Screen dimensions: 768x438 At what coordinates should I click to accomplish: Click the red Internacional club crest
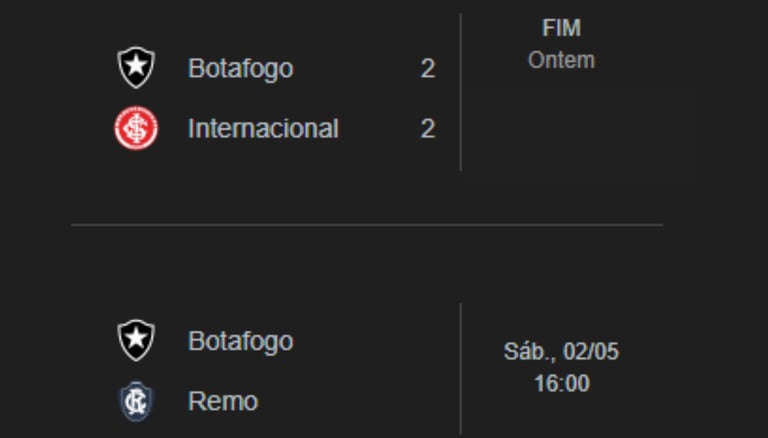pyautogui.click(x=134, y=129)
